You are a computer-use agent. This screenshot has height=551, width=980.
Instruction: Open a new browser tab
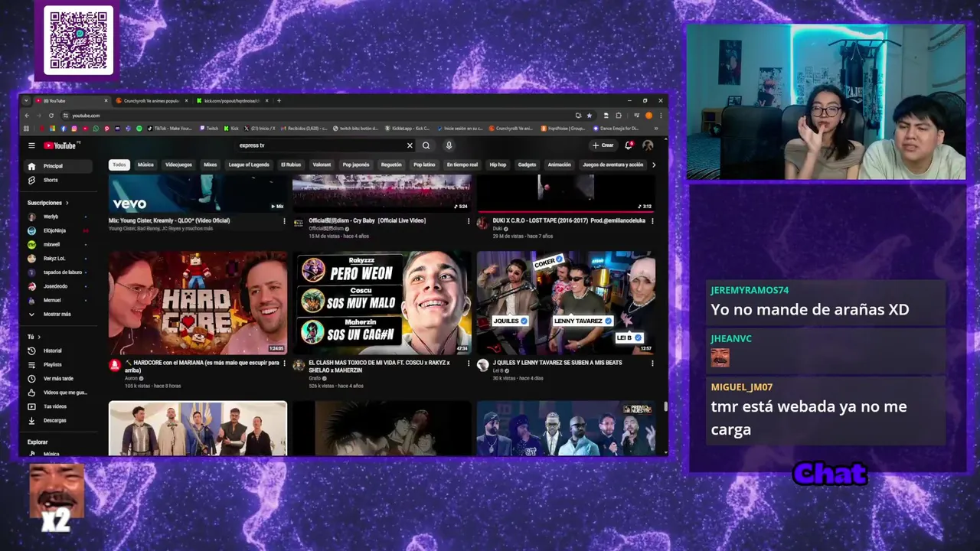tap(279, 101)
